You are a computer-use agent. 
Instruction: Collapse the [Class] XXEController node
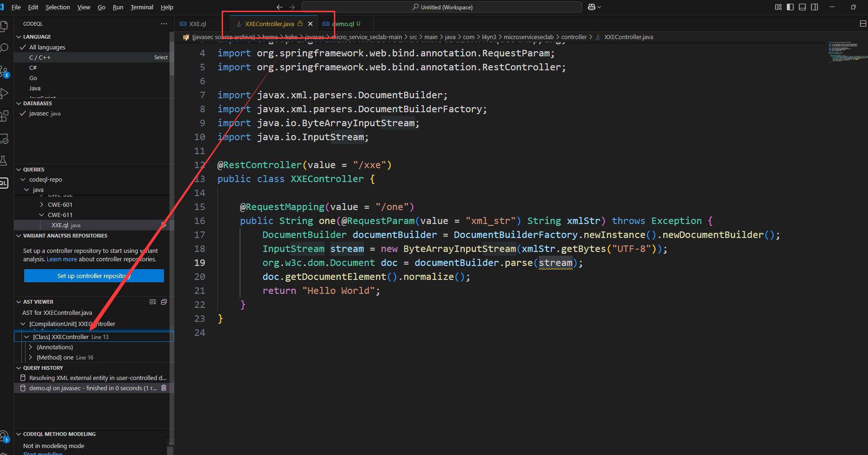27,337
